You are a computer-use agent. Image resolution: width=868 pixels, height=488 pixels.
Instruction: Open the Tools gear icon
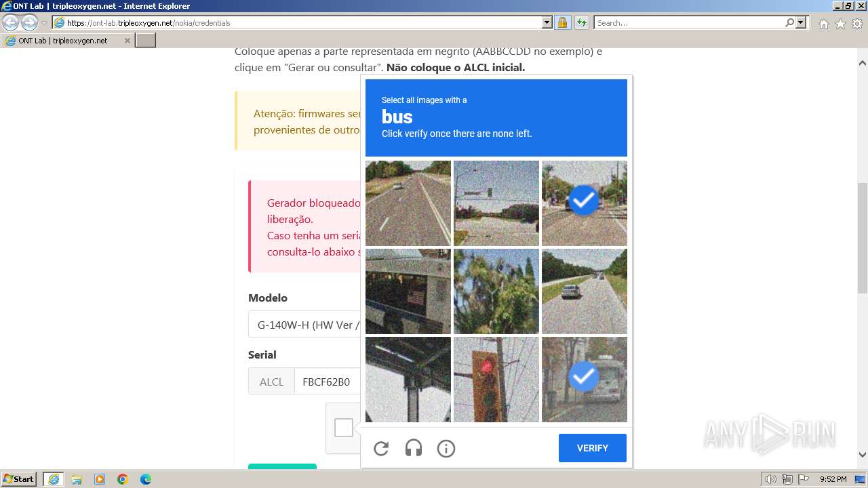click(x=857, y=24)
